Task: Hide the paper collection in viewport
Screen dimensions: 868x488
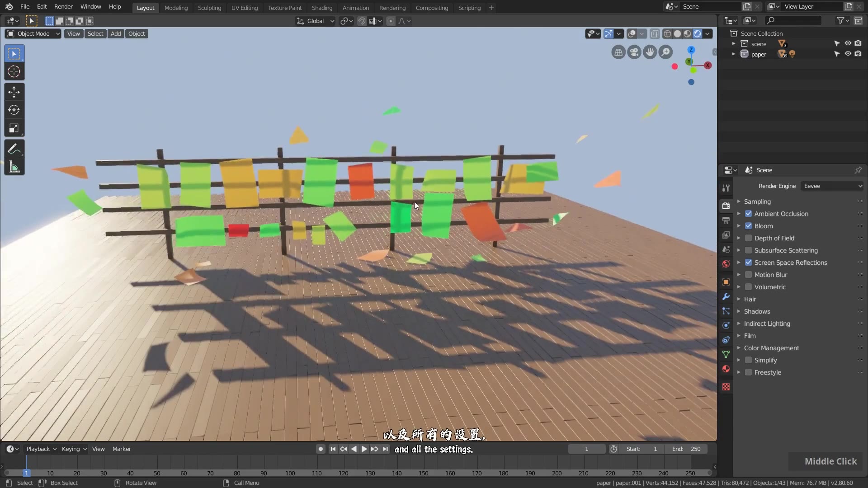Action: (x=848, y=54)
